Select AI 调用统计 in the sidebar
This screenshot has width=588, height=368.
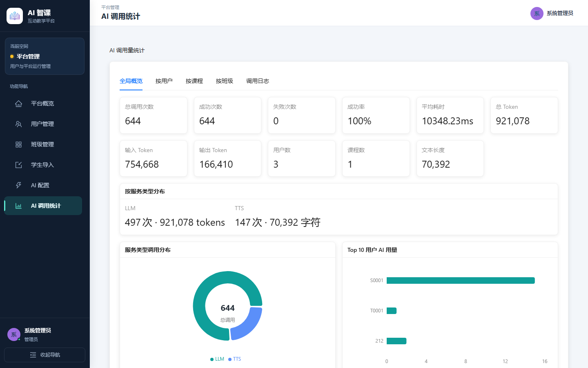(x=43, y=206)
